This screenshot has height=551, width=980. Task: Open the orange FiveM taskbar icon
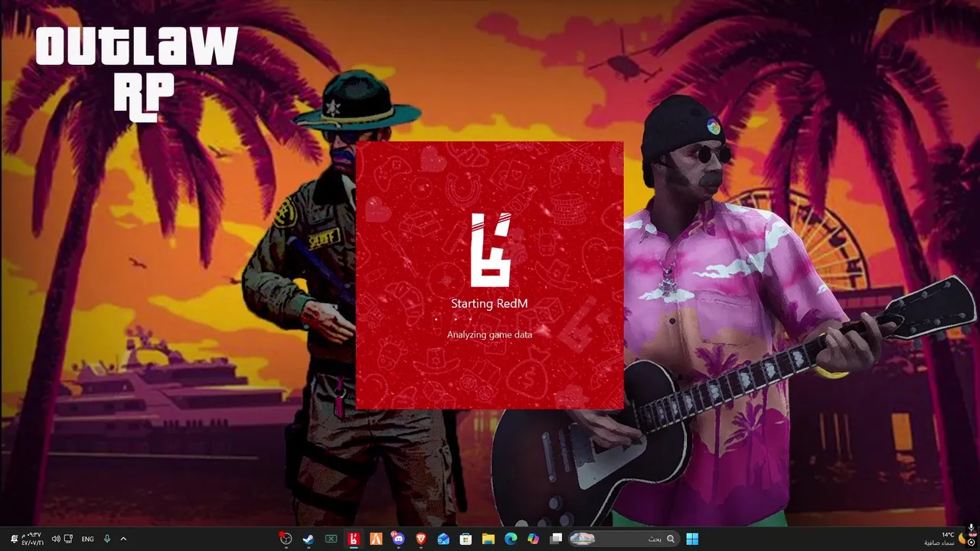(x=376, y=539)
